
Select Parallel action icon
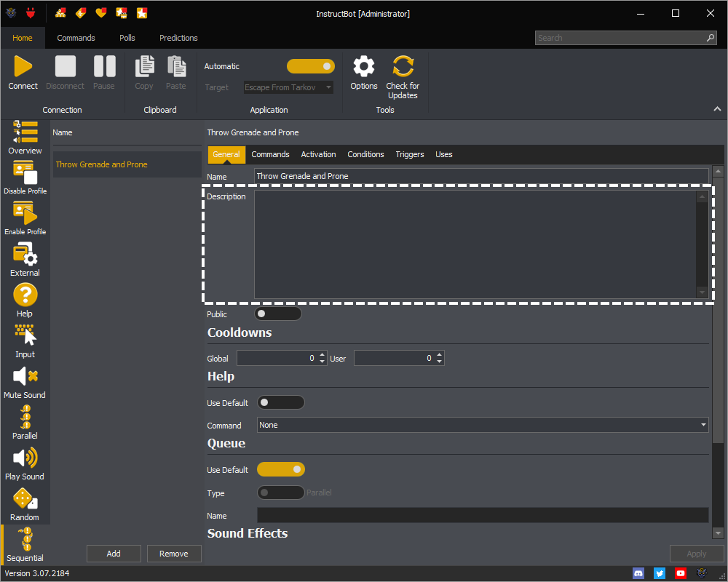coord(25,417)
